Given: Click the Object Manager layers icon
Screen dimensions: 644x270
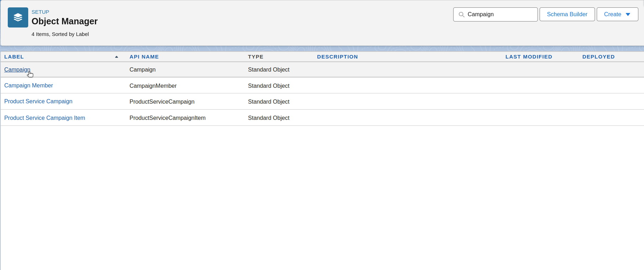Looking at the screenshot, I should pyautogui.click(x=18, y=17).
